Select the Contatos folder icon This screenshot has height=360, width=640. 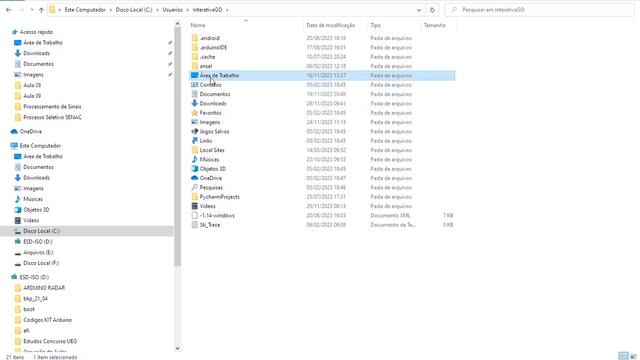(195, 85)
